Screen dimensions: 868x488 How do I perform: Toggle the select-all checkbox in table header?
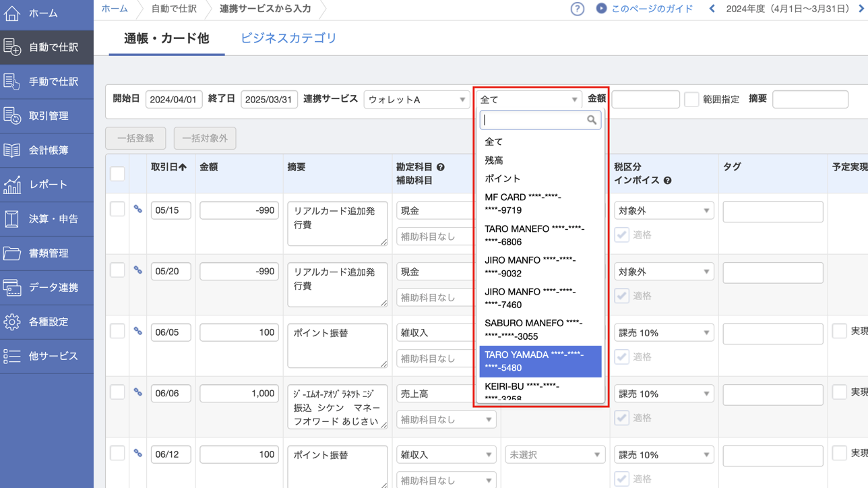117,174
